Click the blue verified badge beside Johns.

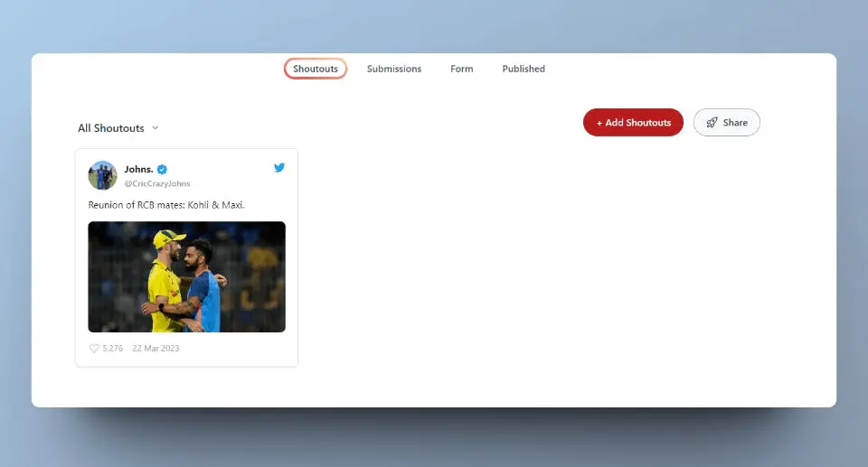[162, 169]
